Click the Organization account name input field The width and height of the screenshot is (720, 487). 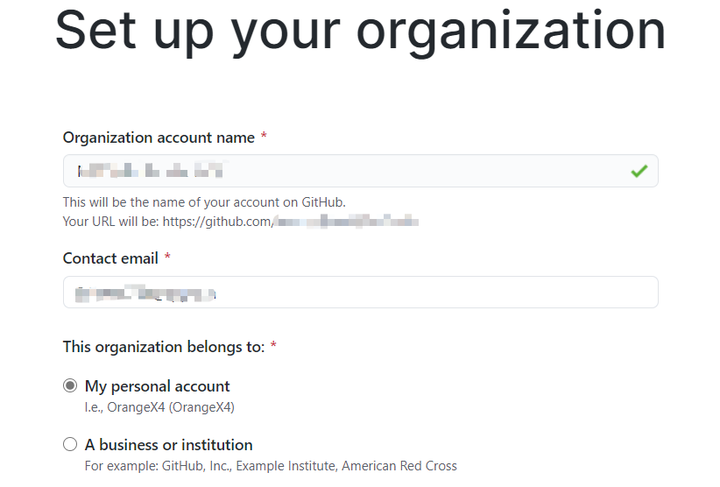coord(360,171)
